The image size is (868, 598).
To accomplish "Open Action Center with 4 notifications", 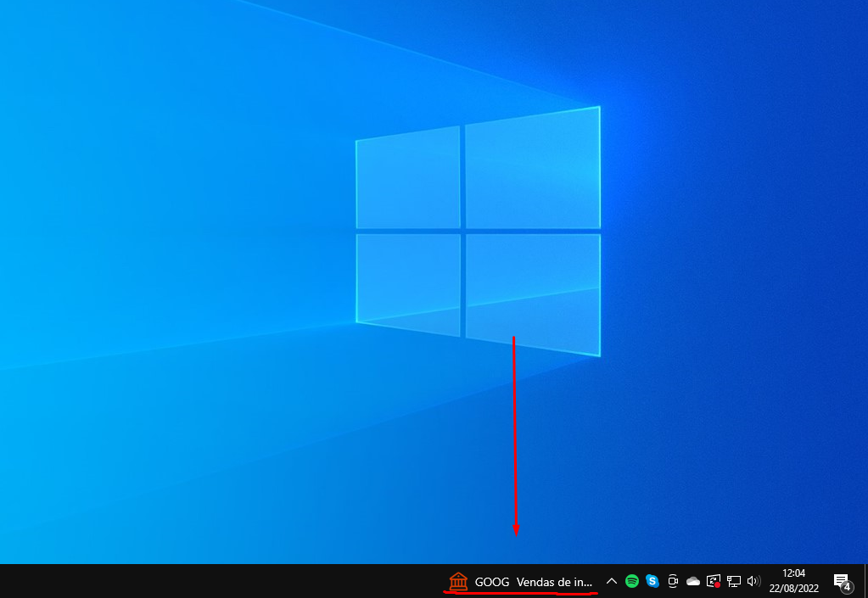I will click(x=843, y=581).
